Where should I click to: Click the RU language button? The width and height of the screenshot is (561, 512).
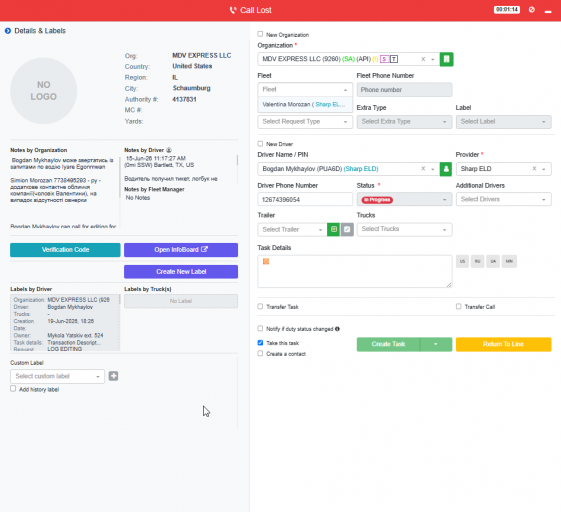point(477,261)
